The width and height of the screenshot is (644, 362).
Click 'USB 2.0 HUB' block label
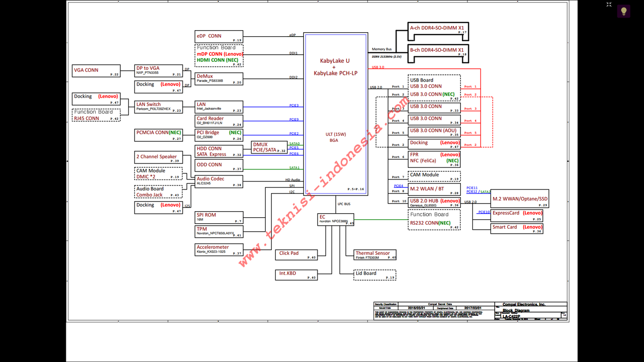click(x=424, y=201)
